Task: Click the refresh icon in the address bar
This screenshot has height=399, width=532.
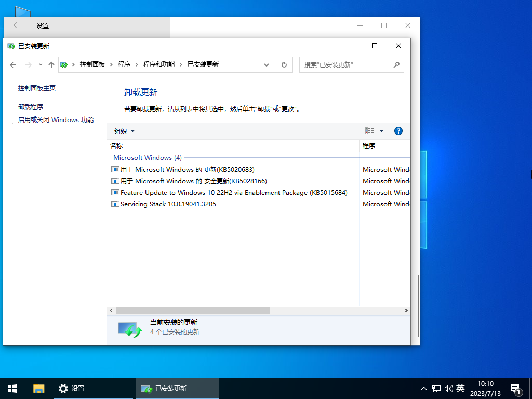Action: pos(284,64)
